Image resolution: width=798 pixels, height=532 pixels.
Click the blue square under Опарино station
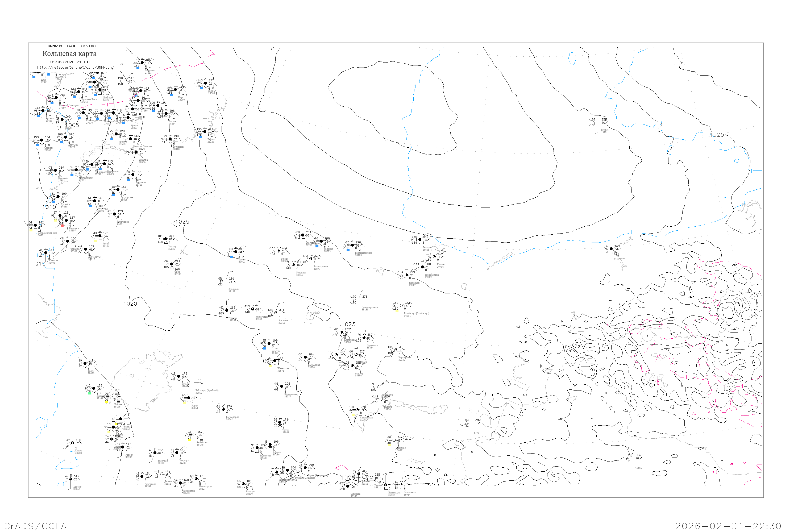[138, 68]
